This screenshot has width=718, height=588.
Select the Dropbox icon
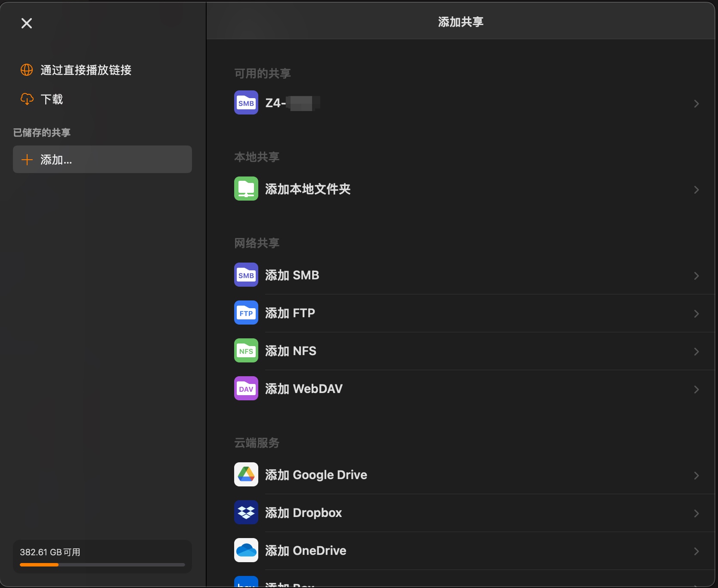(246, 512)
